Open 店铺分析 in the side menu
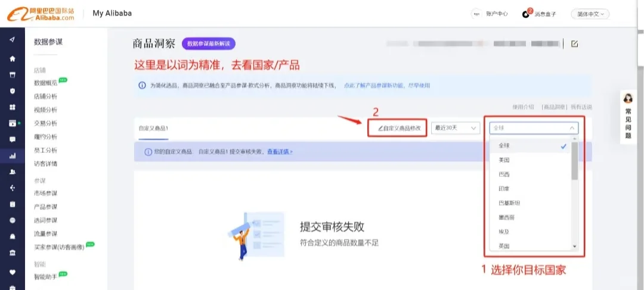The width and height of the screenshot is (644, 290). coord(45,97)
